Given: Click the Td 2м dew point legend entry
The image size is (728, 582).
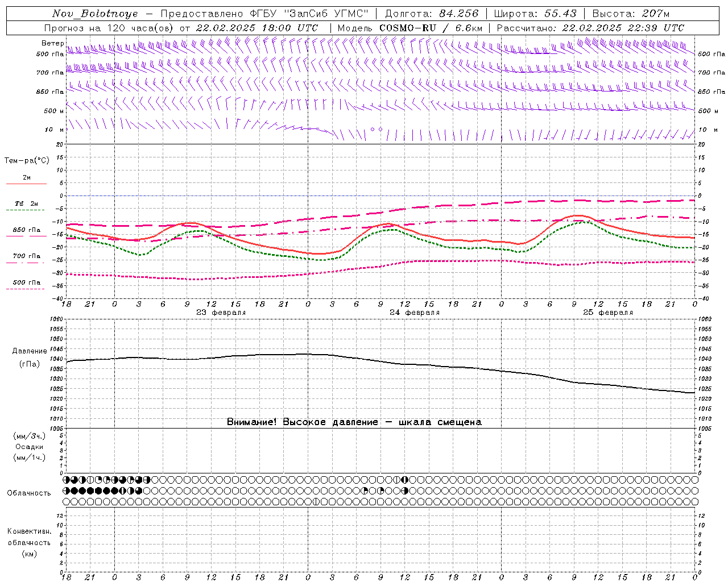Looking at the screenshot, I should pos(27,203).
